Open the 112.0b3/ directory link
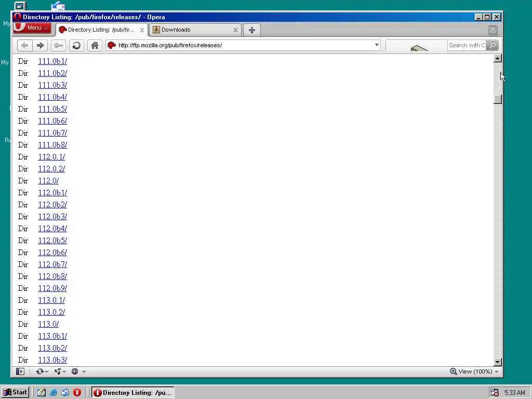The height and width of the screenshot is (399, 532). (52, 217)
